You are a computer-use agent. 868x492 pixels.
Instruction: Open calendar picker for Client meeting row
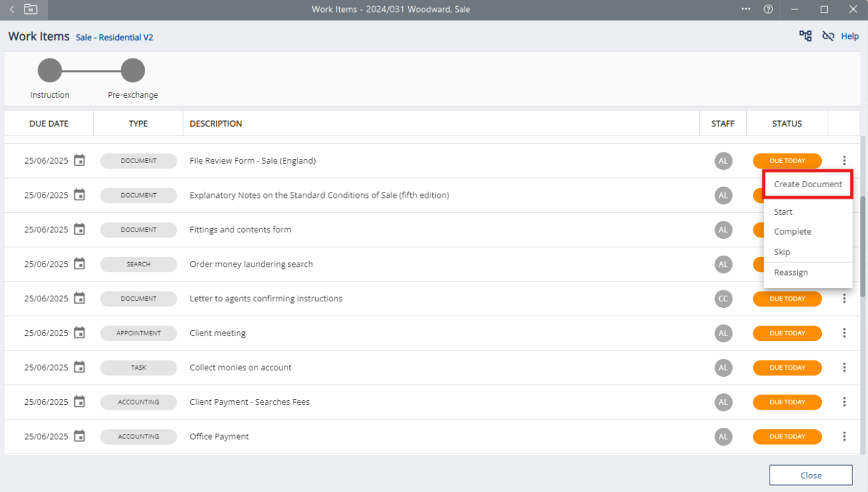pos(79,333)
